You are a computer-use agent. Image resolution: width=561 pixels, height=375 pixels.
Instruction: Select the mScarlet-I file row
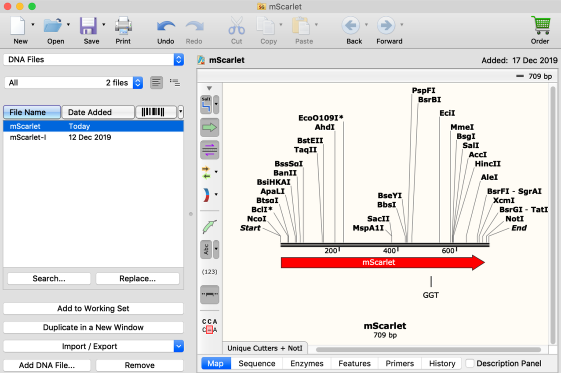(x=93, y=137)
